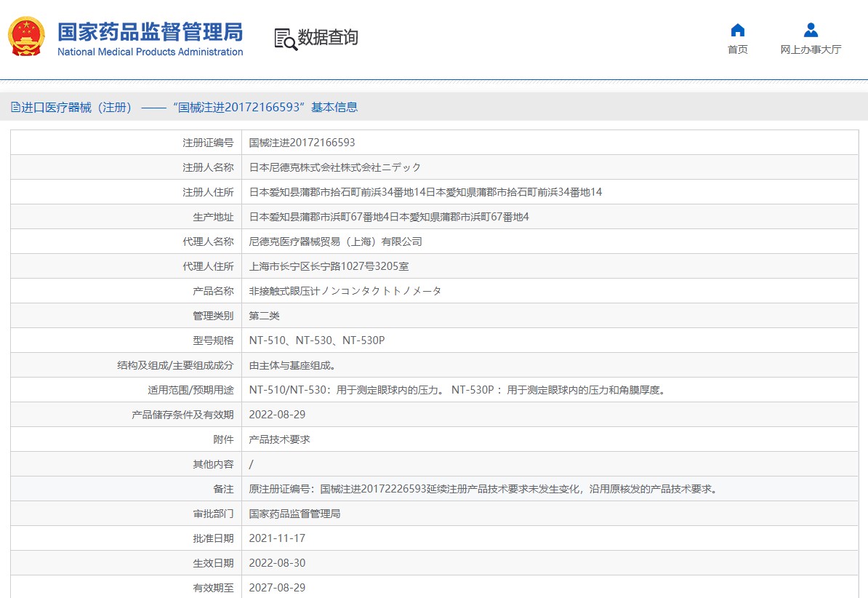The image size is (868, 598).
Task: Click the 生效日期 label cell
Action: click(126, 563)
